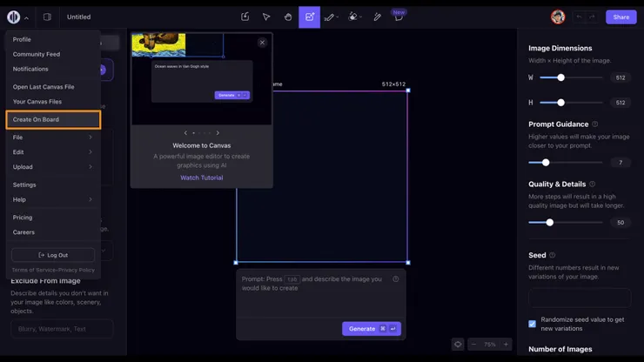This screenshot has height=362, width=644.
Task: Select the eraser tool
Action: coord(352,17)
